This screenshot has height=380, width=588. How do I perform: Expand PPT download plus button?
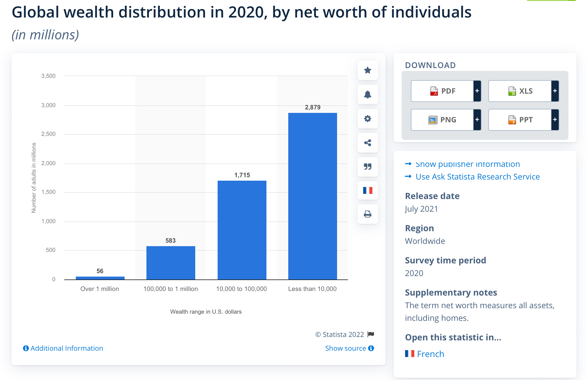pyautogui.click(x=555, y=120)
